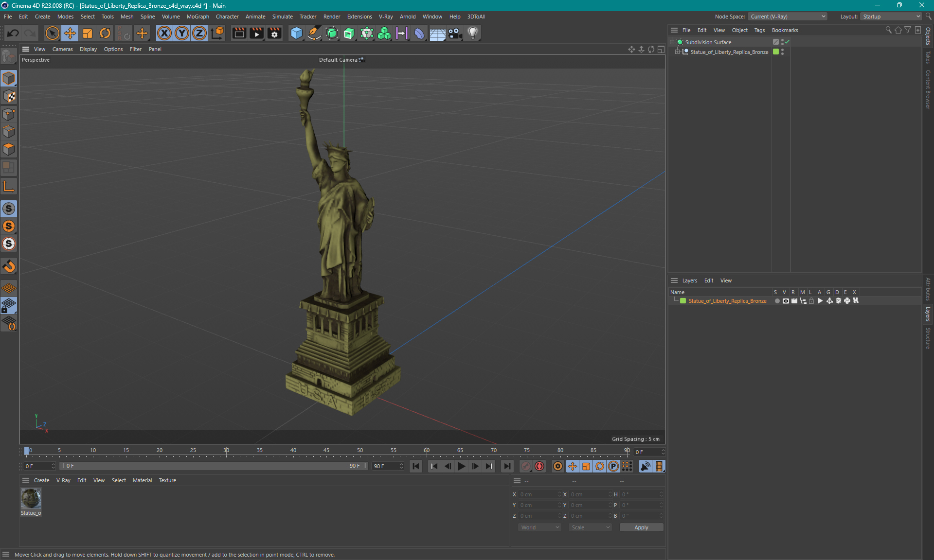Click the preview range slider bar
934x560 pixels.
(x=214, y=466)
